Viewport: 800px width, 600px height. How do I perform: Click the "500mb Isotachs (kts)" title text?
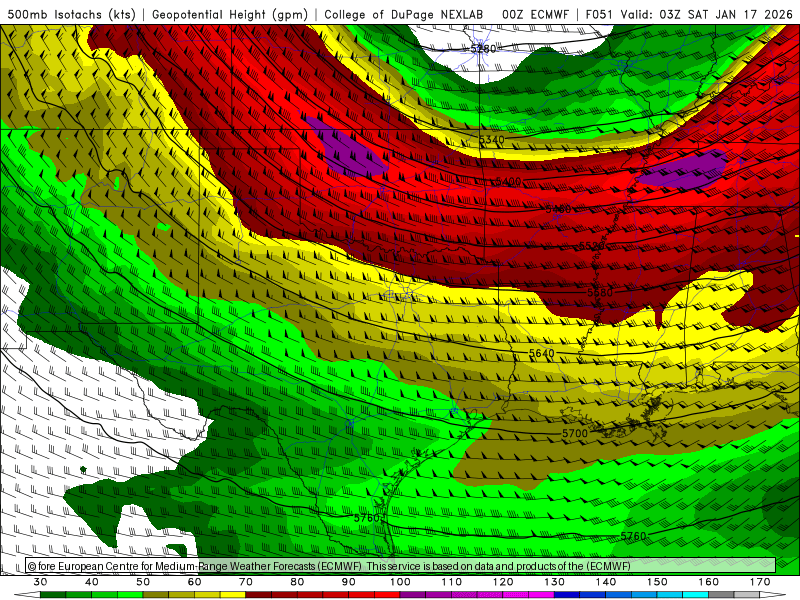coord(72,14)
